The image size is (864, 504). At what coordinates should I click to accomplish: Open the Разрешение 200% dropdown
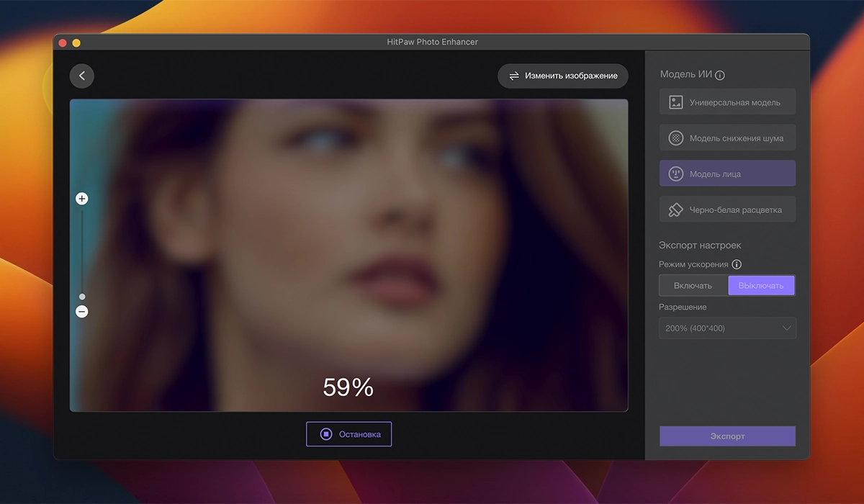[x=720, y=328]
